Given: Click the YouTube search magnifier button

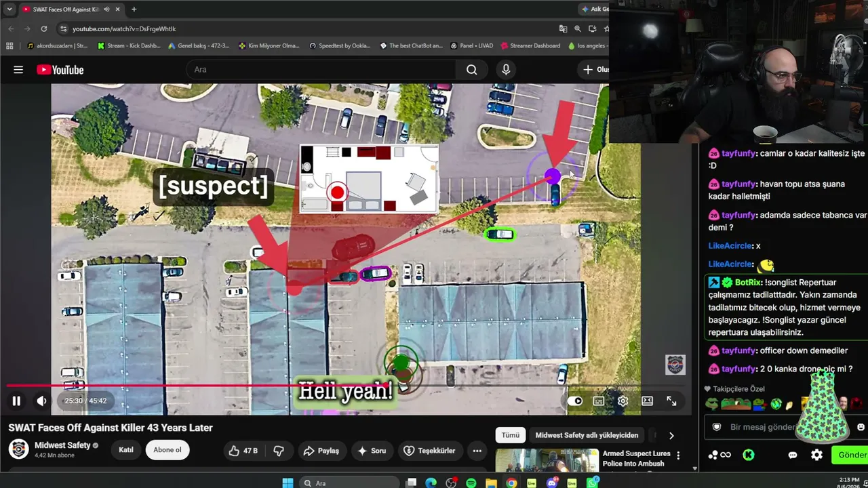Looking at the screenshot, I should 472,70.
